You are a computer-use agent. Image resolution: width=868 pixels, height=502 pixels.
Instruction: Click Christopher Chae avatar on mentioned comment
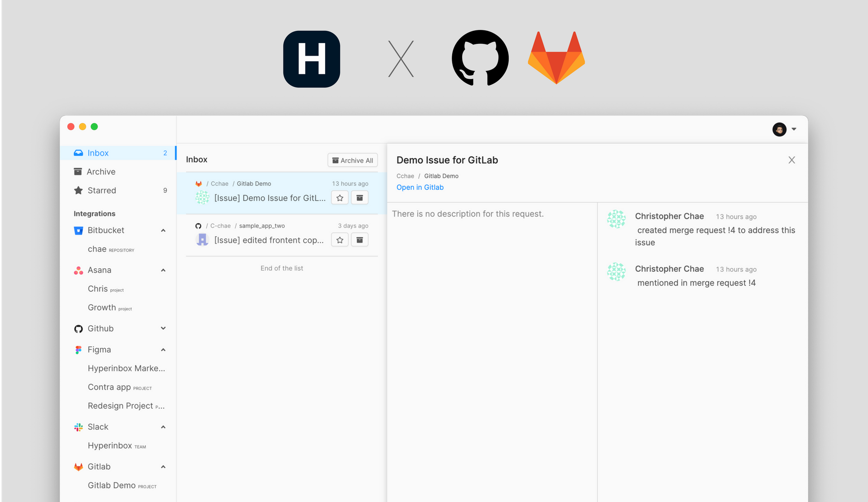616,272
